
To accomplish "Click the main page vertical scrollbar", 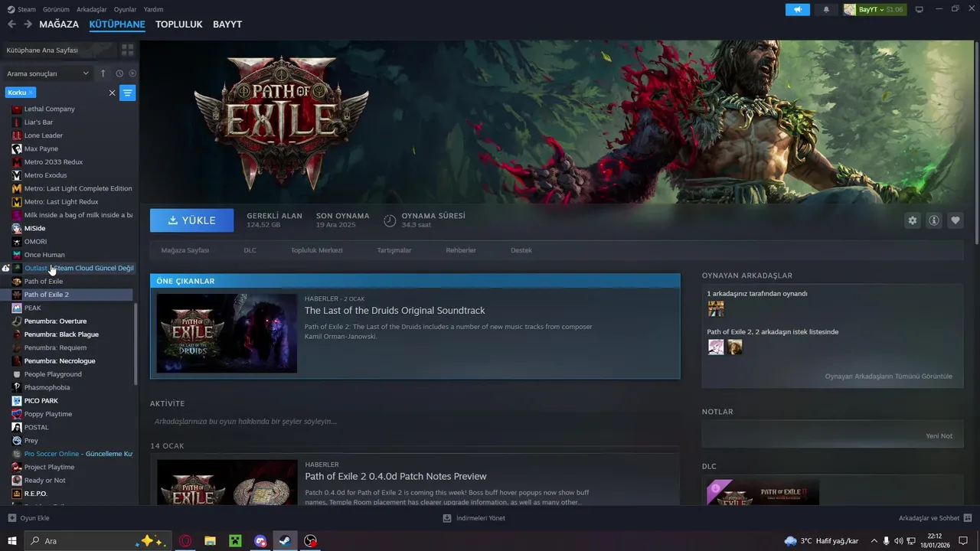I will 975,144.
